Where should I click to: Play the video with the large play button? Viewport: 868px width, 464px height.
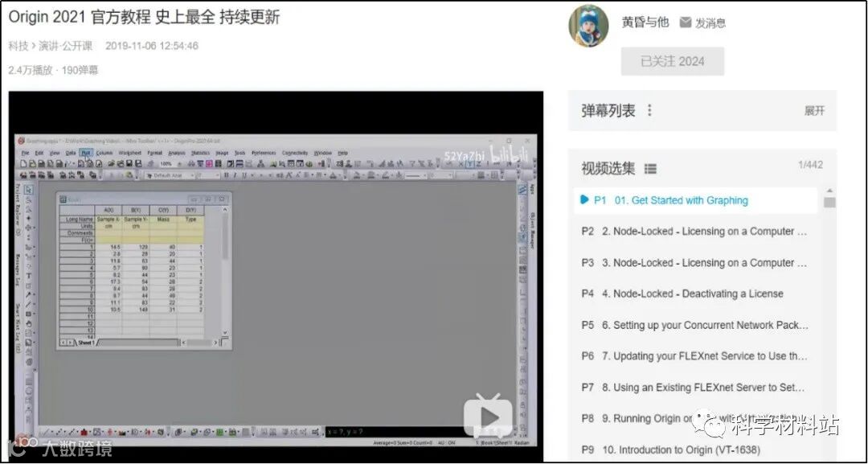[x=489, y=417]
